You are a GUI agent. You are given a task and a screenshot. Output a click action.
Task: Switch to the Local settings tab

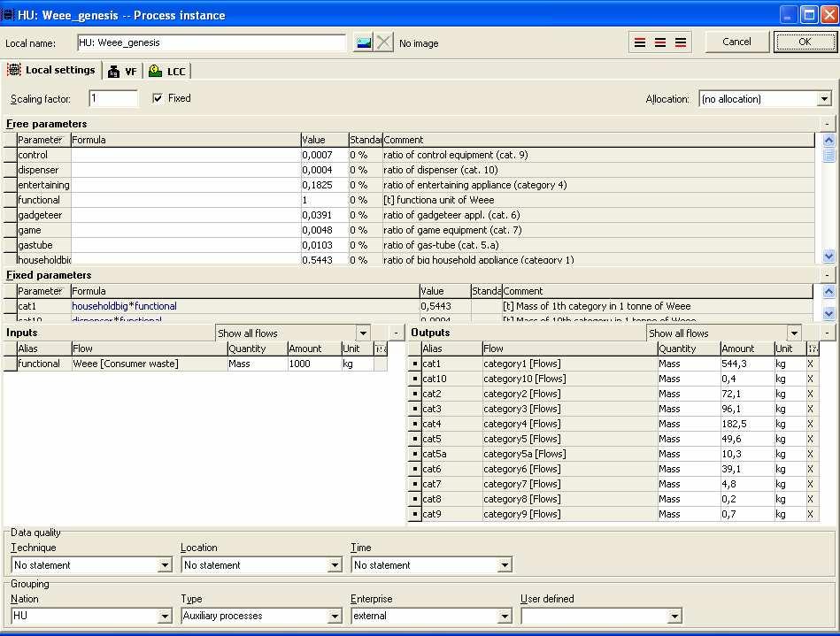(51, 70)
